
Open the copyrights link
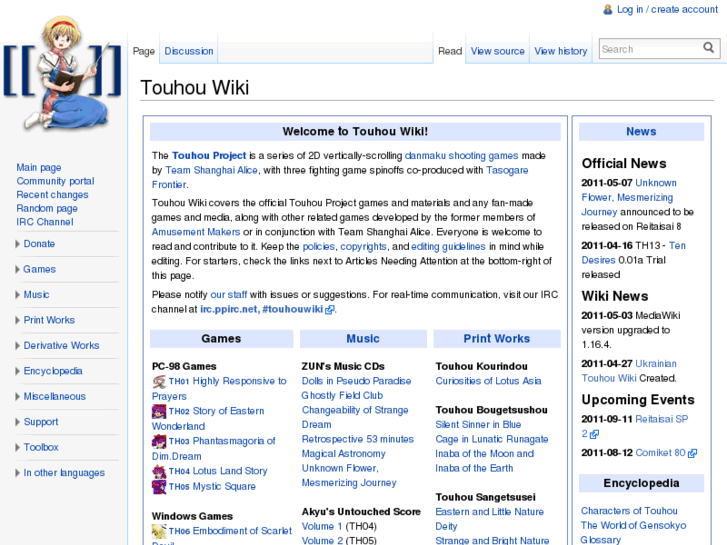click(363, 247)
